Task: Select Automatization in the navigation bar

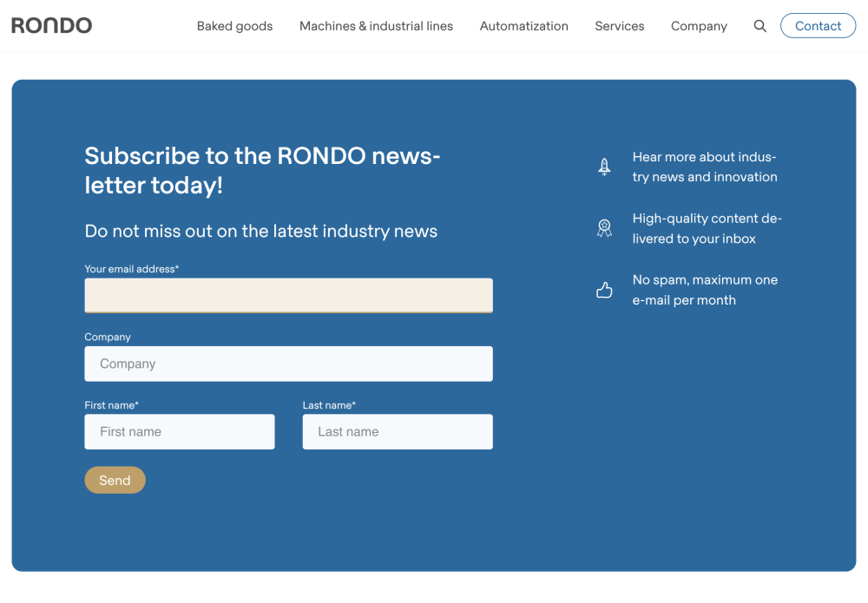Action: [x=523, y=26]
